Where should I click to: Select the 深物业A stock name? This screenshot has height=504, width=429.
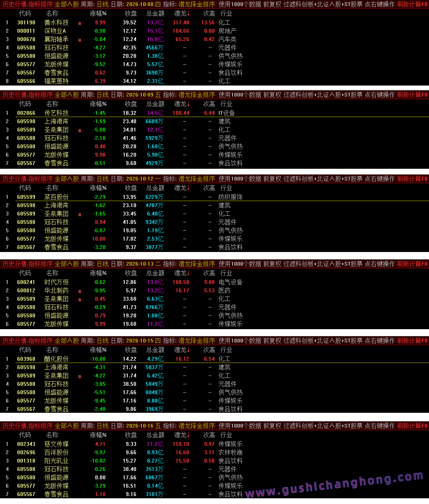(x=55, y=31)
